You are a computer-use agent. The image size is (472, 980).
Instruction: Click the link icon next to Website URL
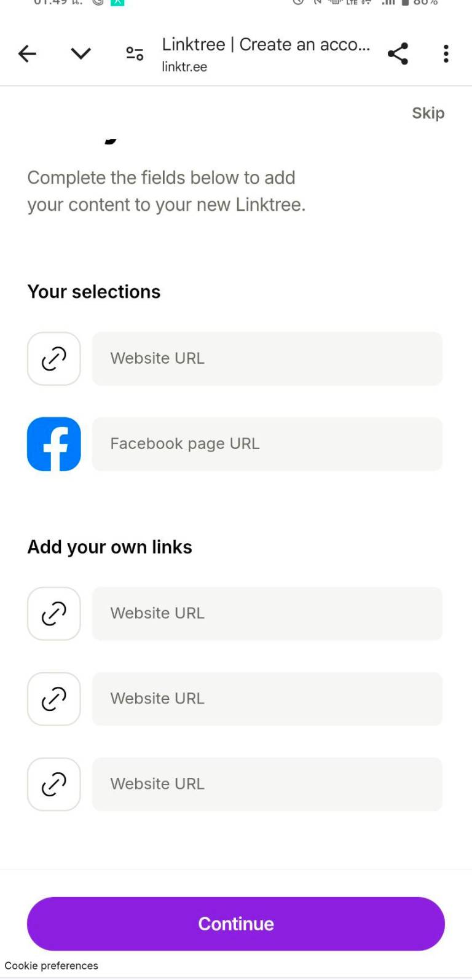pos(53,358)
